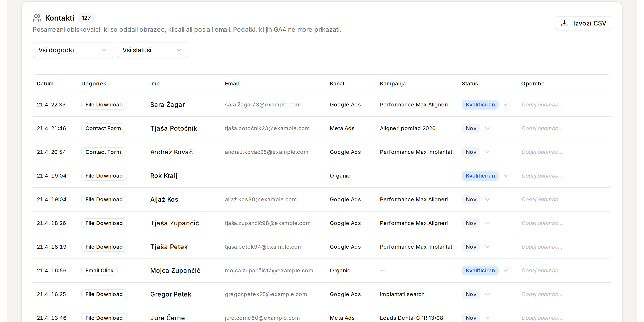Image resolution: width=644 pixels, height=322 pixels.
Task: Add a note for Sara Žagar
Action: 542,105
